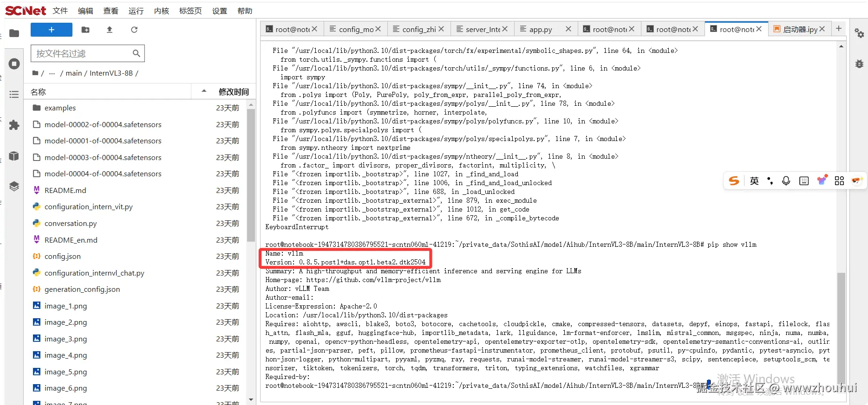Click the SCNet logo
868x405 pixels.
(26, 10)
